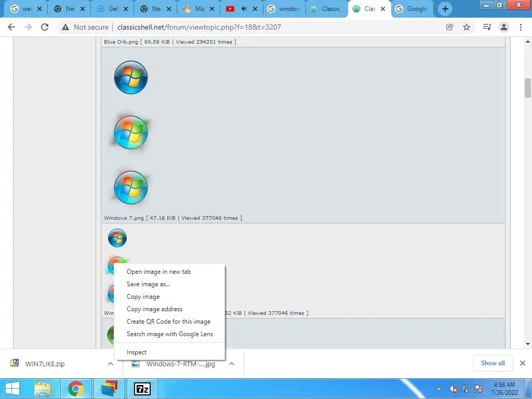Choose Copy image

click(x=170, y=297)
